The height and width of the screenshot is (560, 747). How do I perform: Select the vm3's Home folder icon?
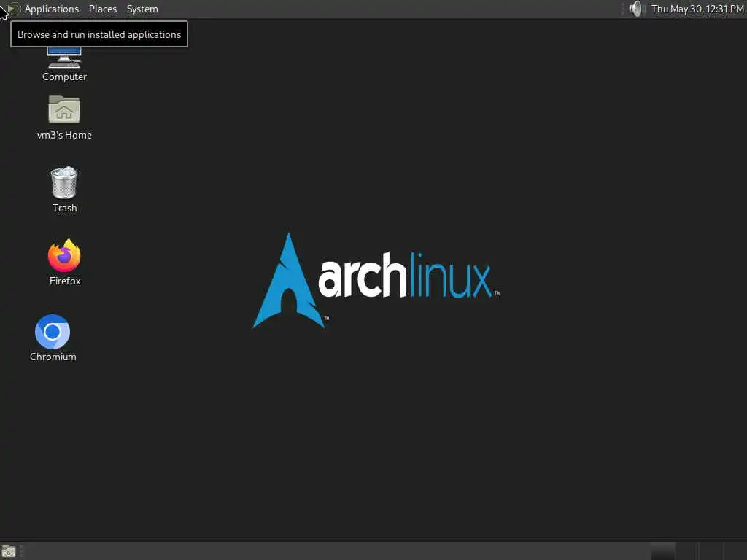click(64, 117)
